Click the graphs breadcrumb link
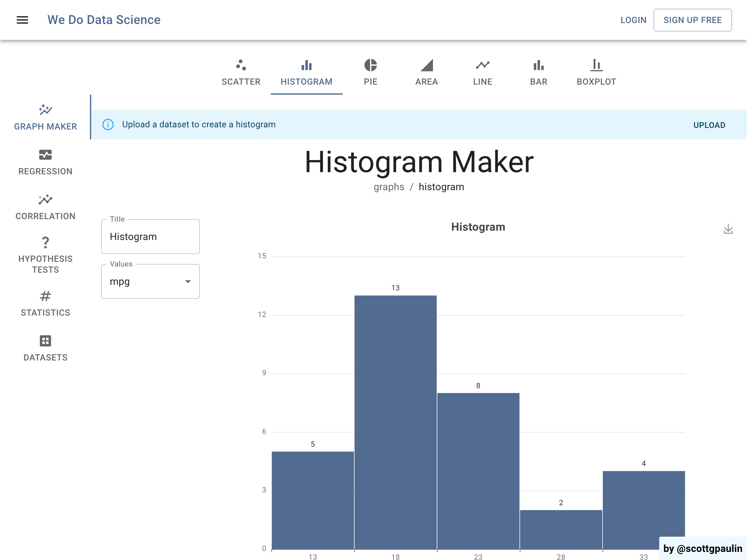Viewport: 747px width, 560px height. (389, 187)
